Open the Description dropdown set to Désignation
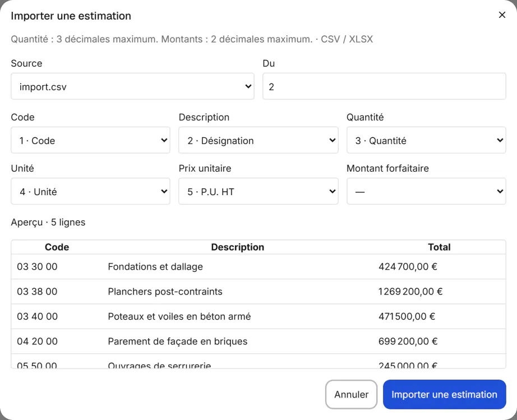 tap(258, 140)
